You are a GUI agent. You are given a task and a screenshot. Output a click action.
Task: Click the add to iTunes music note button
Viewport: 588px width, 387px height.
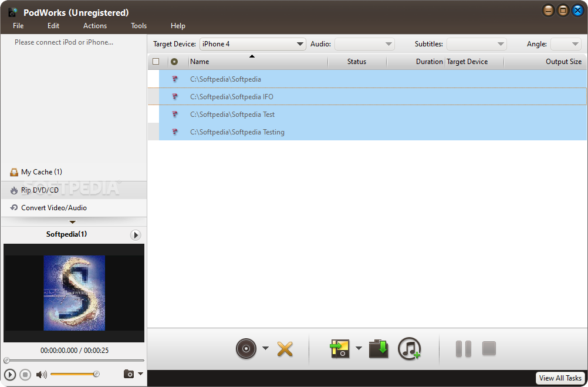(x=409, y=349)
